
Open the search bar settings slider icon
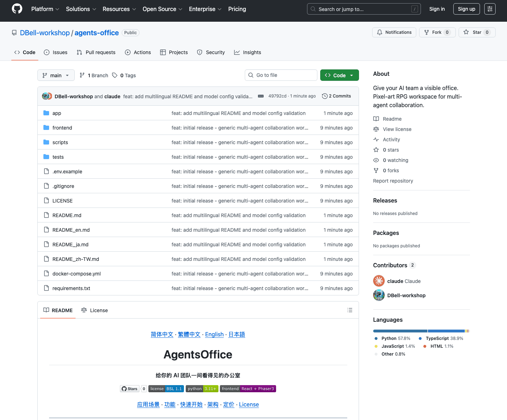click(490, 9)
